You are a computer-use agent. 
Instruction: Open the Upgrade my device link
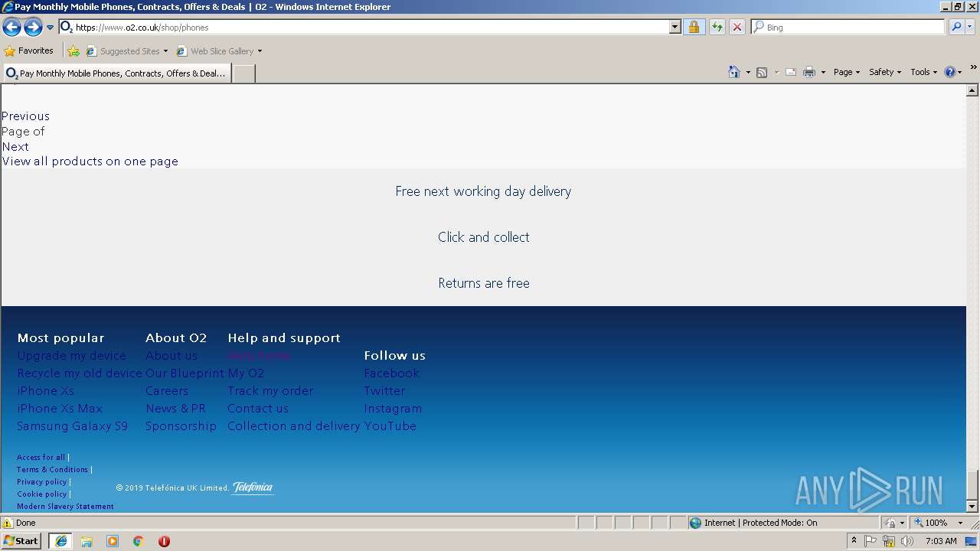pyautogui.click(x=71, y=356)
